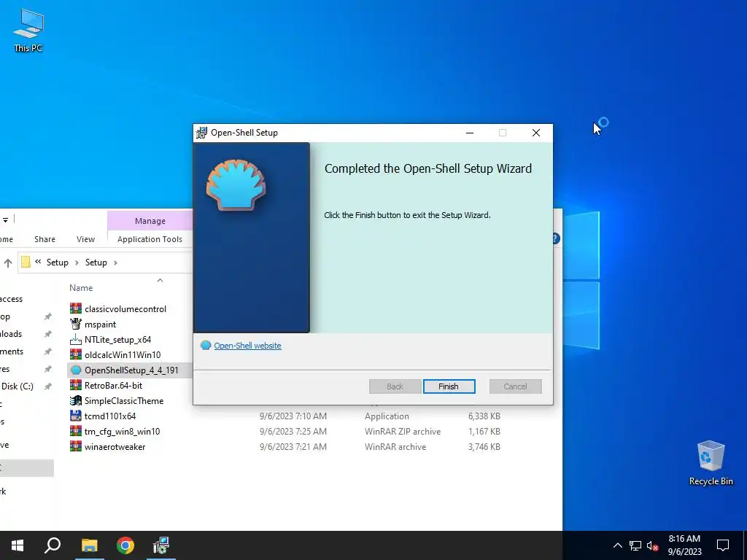This screenshot has height=560, width=747.
Task: Click the 3,746 KB size cell
Action: click(484, 447)
